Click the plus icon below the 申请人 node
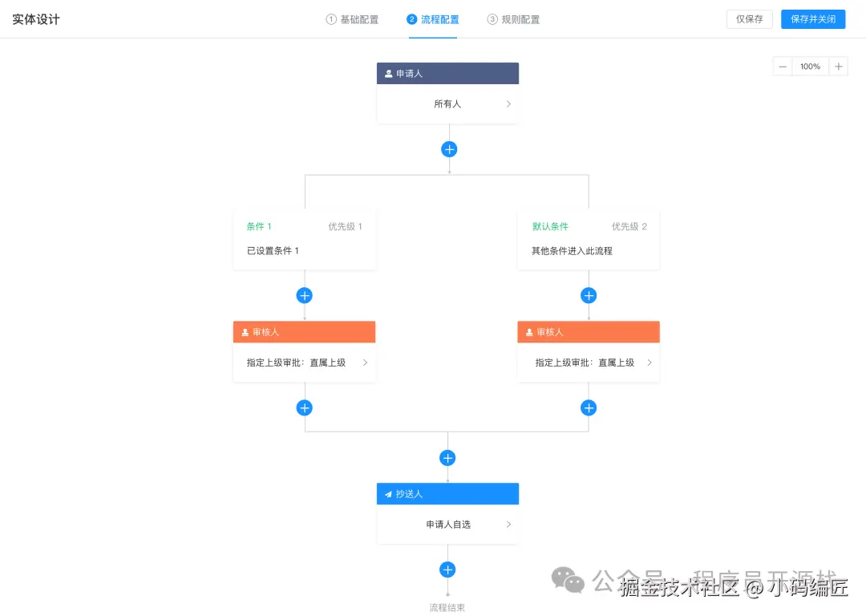 tap(448, 149)
